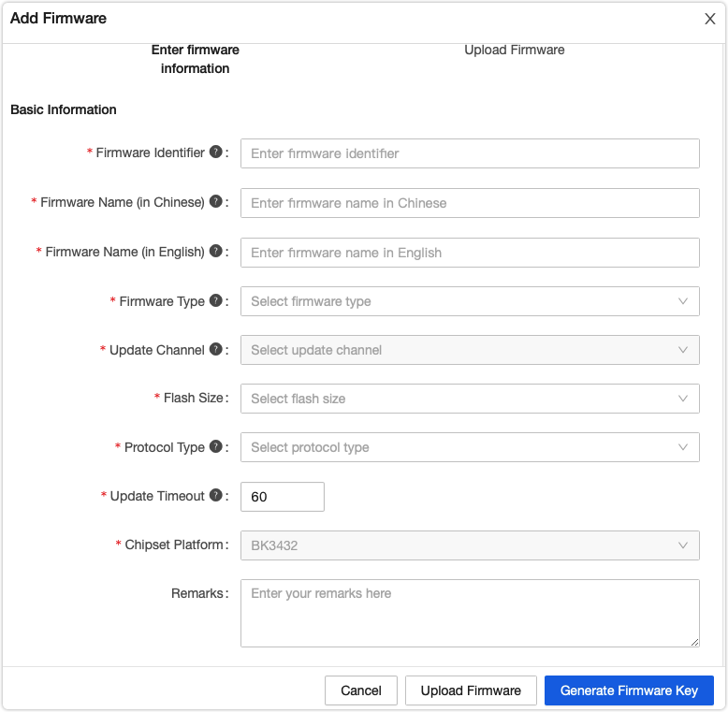
Task: Open the Chipset Platform BK3432 dropdown
Action: pos(470,545)
